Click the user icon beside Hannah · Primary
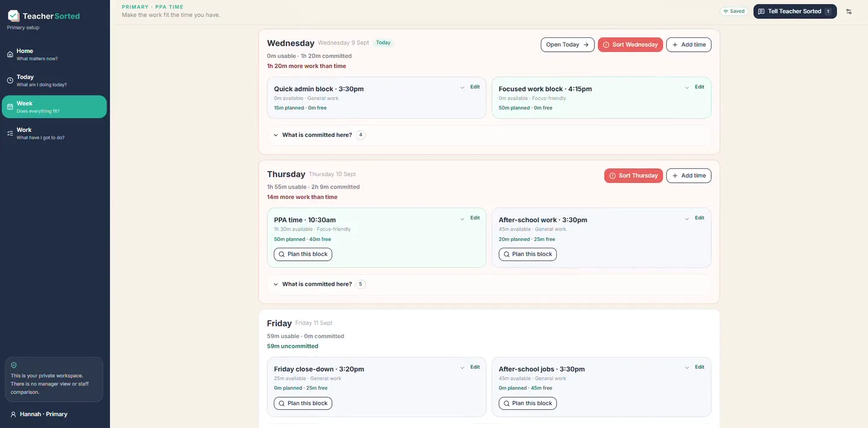Screen dimensions: 868x428 (x=13, y=414)
